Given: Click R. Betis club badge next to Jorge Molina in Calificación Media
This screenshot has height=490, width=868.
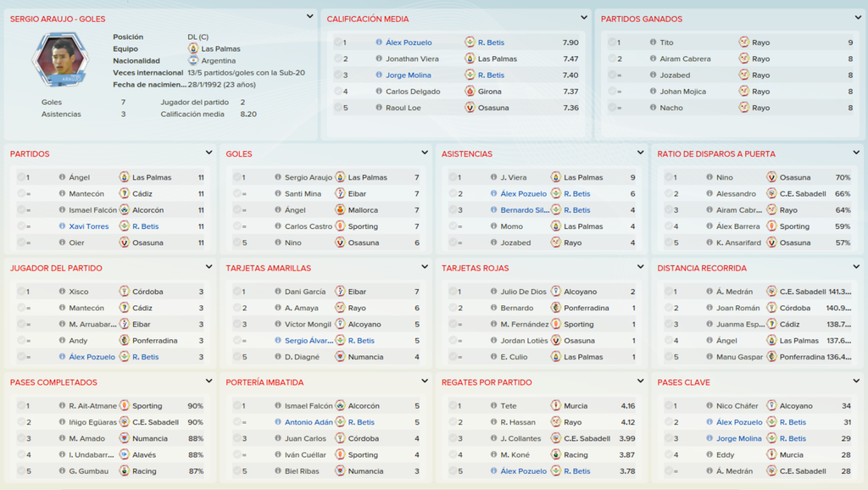Looking at the screenshot, I should [x=470, y=75].
